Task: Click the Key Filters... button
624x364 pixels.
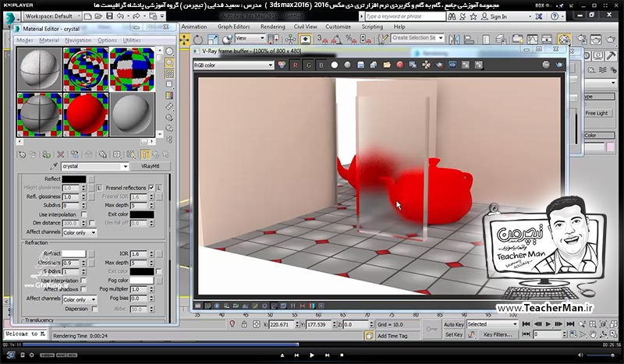Action: 498,334
